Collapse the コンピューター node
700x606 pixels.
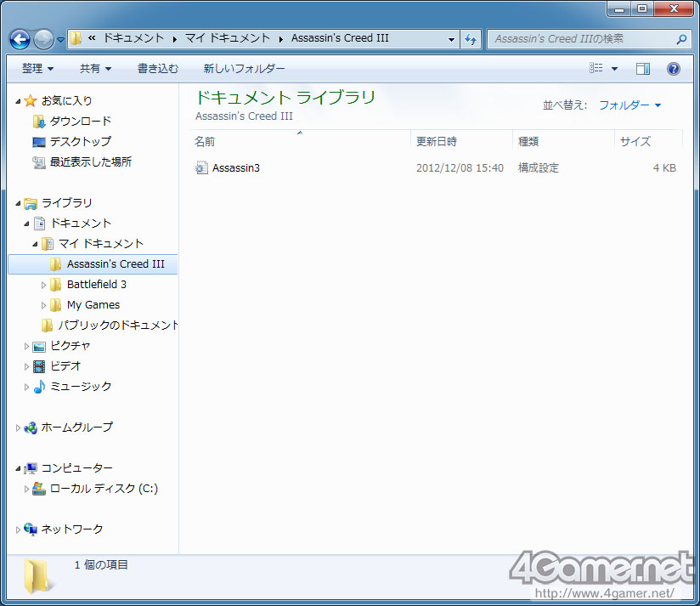point(18,469)
